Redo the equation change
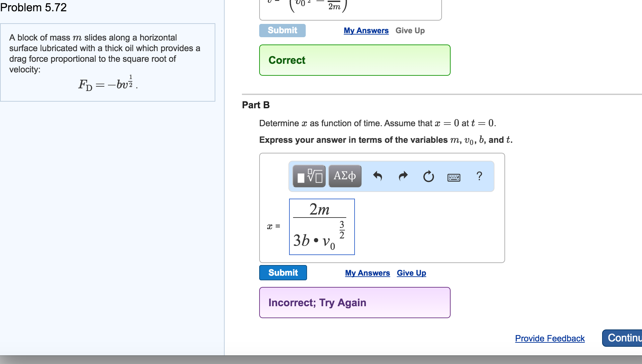Viewport: 642px width, 364px height. (403, 176)
